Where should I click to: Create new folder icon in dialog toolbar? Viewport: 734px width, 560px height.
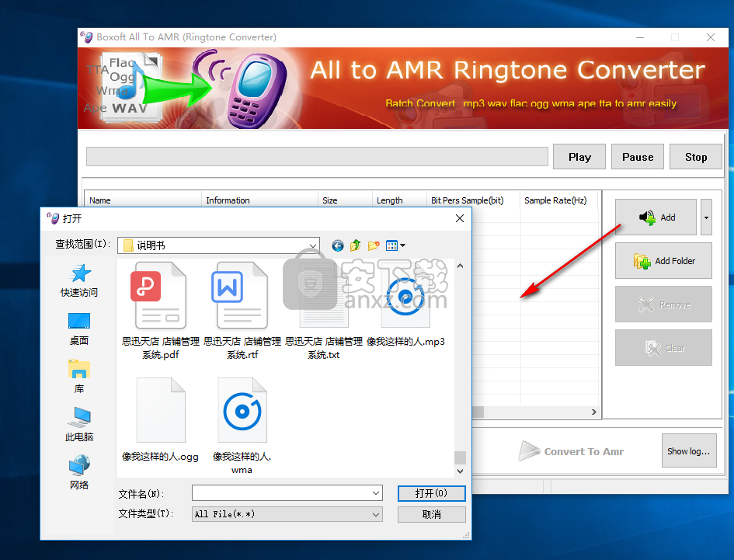coord(374,245)
